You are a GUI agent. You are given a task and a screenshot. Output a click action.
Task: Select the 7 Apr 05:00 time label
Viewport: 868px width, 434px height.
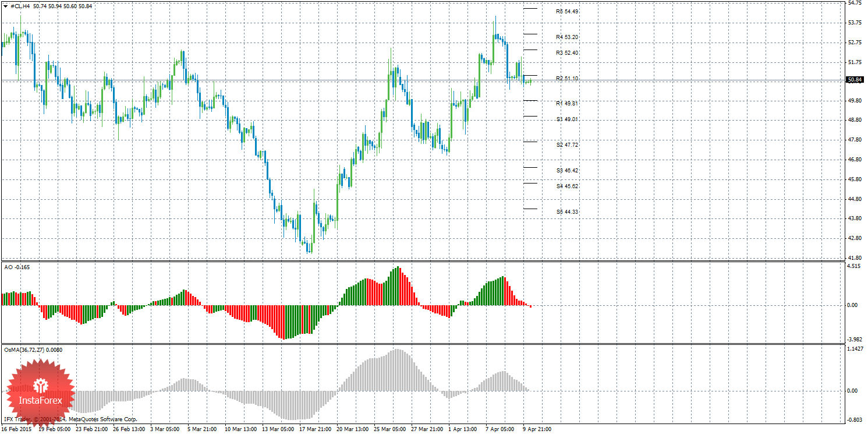(501, 429)
